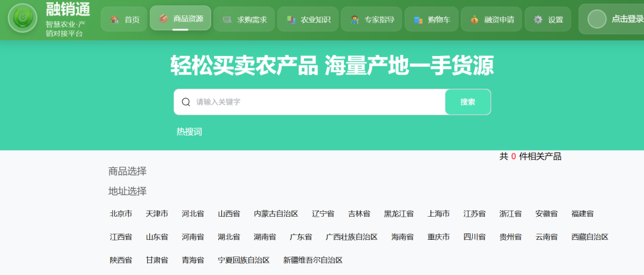Viewport: 644px width, 275px height.
Task: Click the package box icon beside 商品资源
Action: (163, 18)
